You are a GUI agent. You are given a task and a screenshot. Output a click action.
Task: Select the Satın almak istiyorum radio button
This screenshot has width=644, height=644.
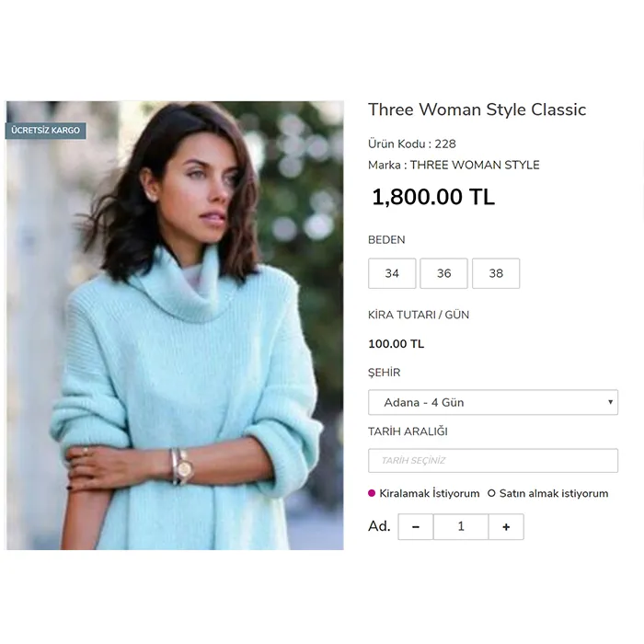pos(491,493)
